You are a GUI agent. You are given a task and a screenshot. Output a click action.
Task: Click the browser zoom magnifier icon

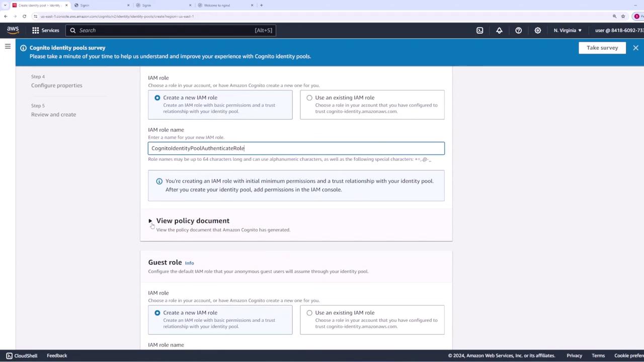(614, 16)
